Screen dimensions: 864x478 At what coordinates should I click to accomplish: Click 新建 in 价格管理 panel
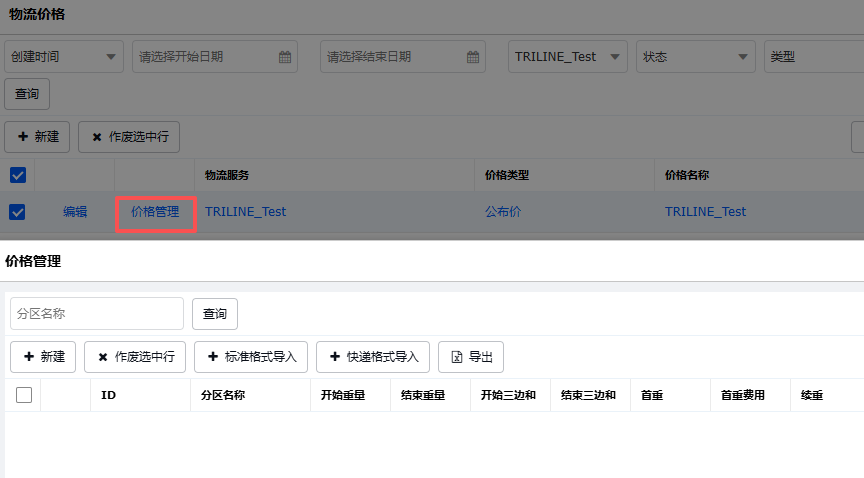[43, 357]
